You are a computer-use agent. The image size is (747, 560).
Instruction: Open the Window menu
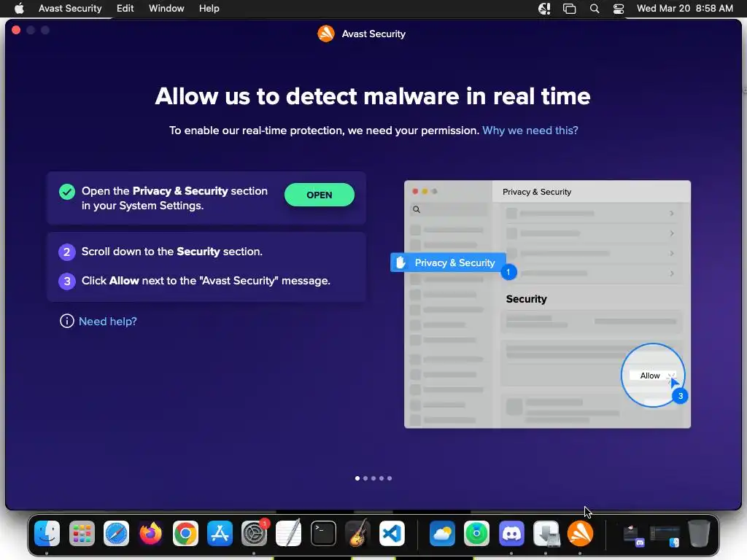[166, 8]
